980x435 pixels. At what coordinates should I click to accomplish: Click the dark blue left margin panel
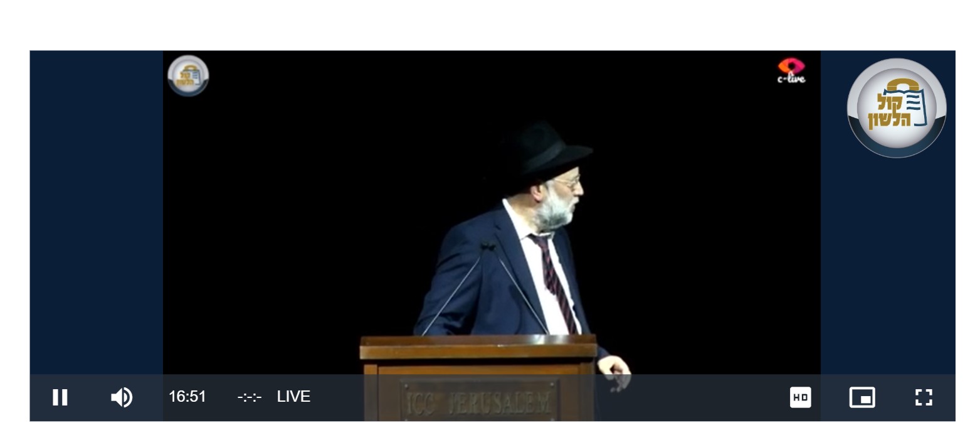[x=96, y=213]
